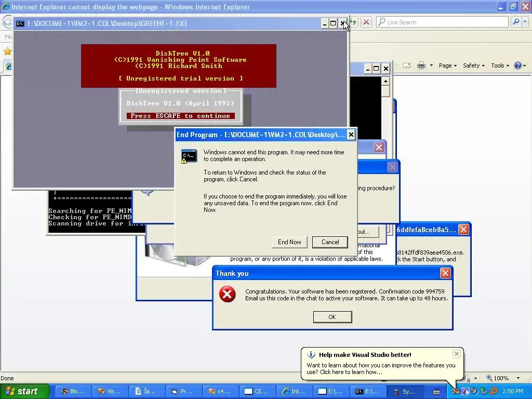This screenshot has height=399, width=532.
Task: Switch to Int... Internet Explorer taskbar item
Action: point(294,391)
